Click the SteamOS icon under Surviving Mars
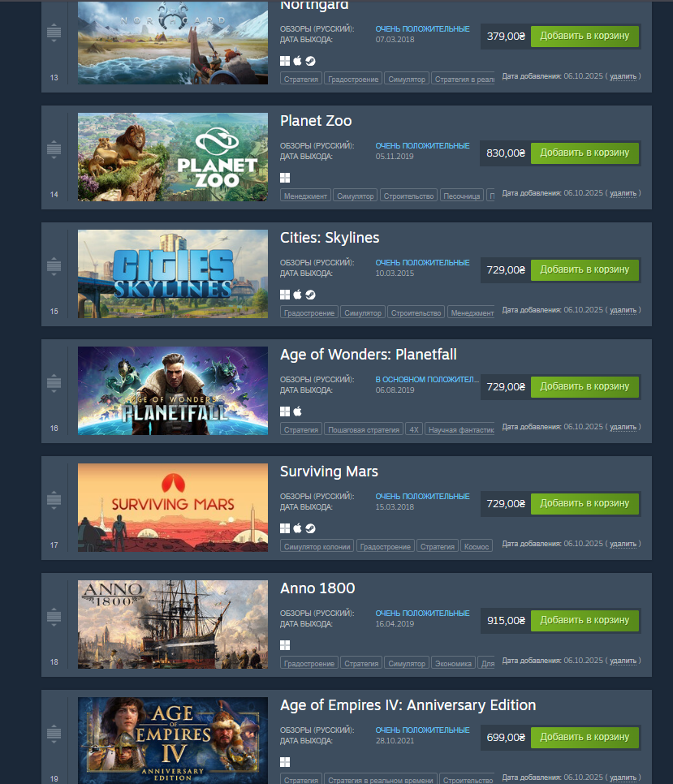 pos(310,528)
